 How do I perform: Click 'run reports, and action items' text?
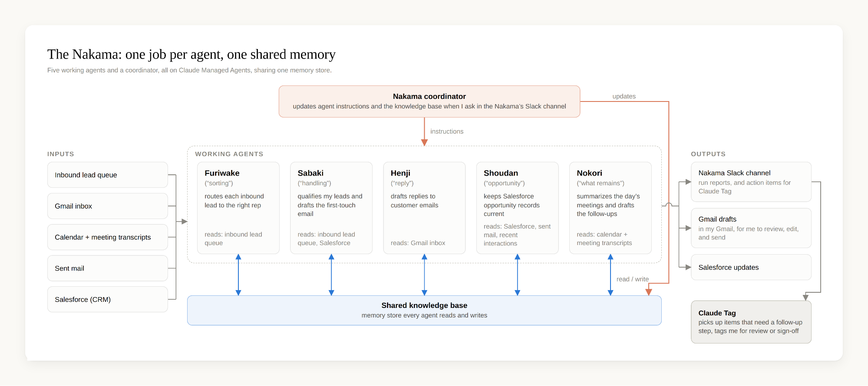click(x=745, y=187)
